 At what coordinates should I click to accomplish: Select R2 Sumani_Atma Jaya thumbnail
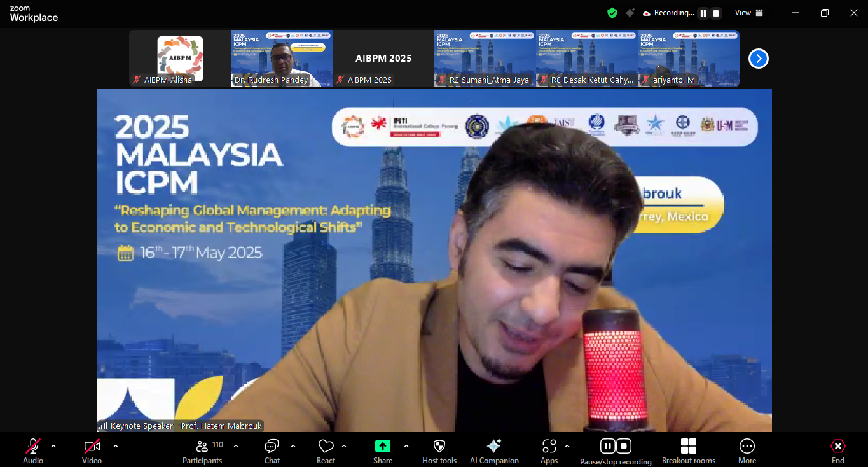(485, 59)
